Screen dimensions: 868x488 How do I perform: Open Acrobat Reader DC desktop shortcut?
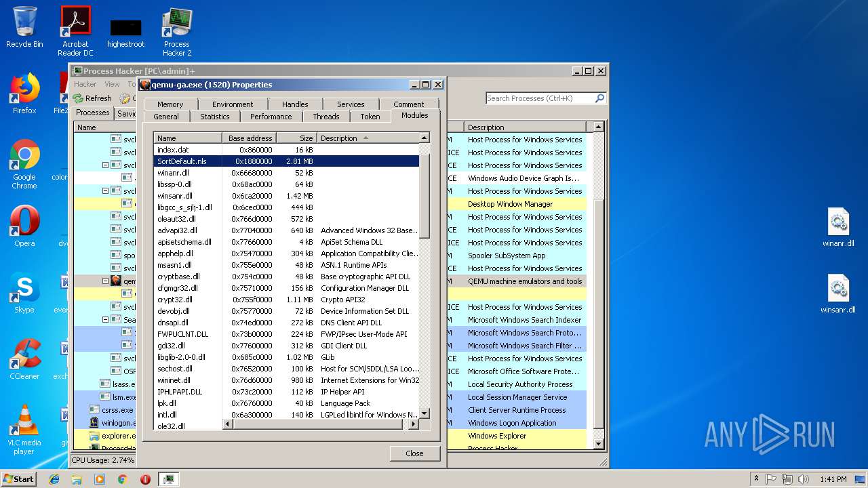[x=75, y=31]
